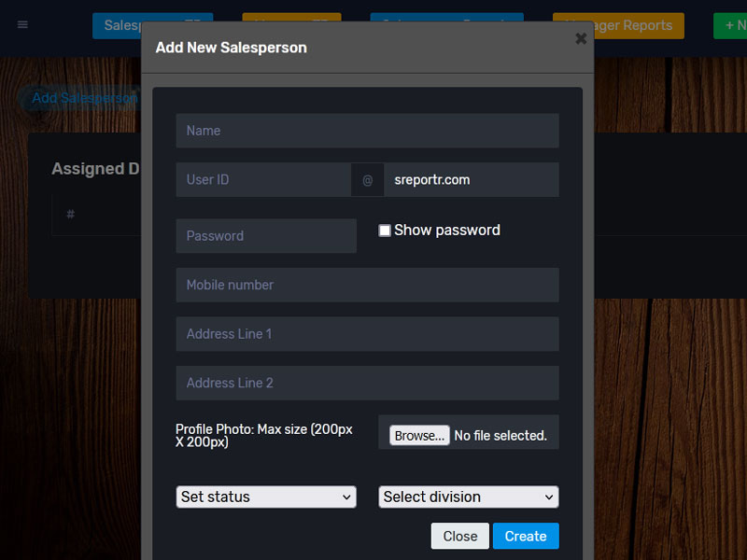Click the @ symbol addon
The image size is (747, 560).
tap(367, 180)
